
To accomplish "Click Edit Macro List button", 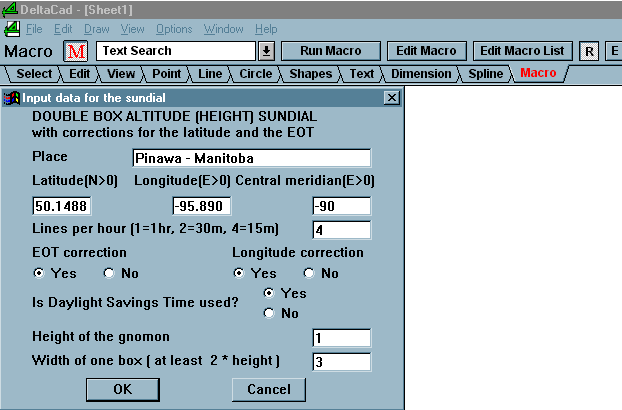I will [x=522, y=51].
